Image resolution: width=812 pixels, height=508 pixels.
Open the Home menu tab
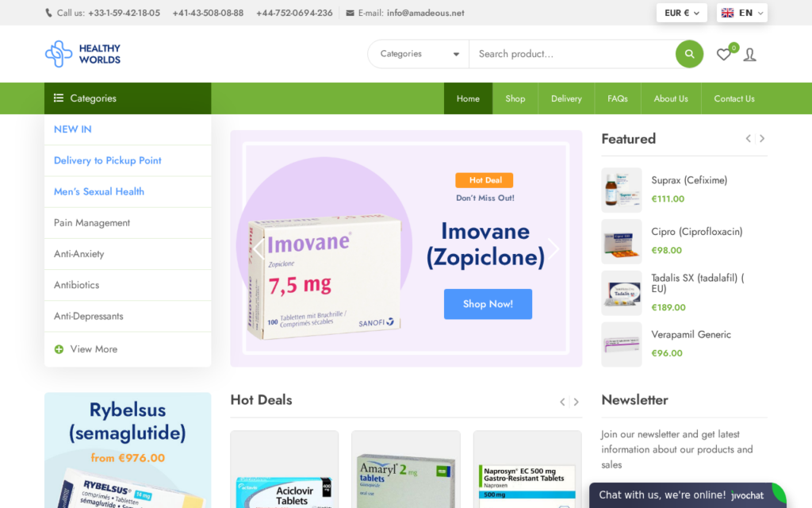pos(468,98)
